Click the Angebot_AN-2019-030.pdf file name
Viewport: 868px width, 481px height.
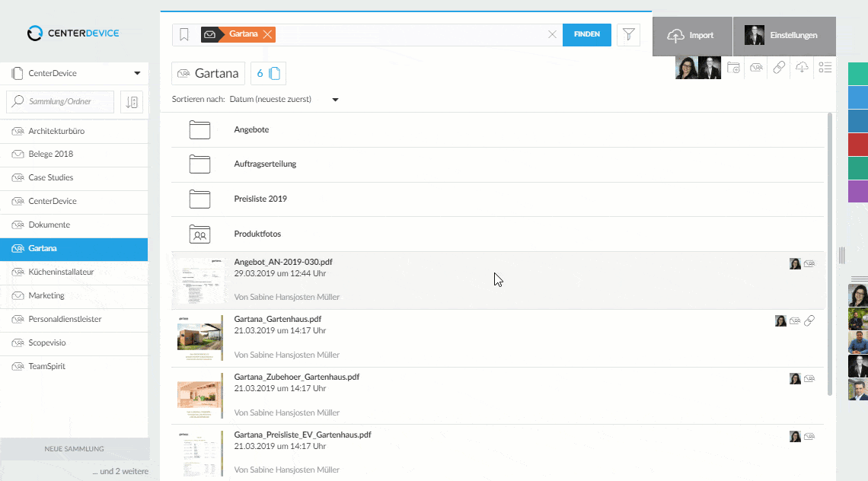pyautogui.click(x=283, y=262)
